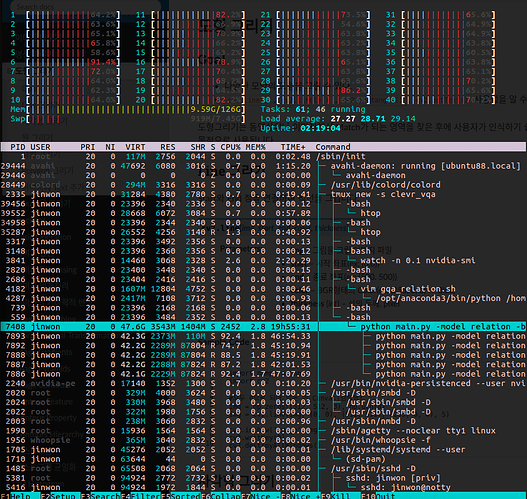Click F10 Quit at bottom

coord(378,496)
